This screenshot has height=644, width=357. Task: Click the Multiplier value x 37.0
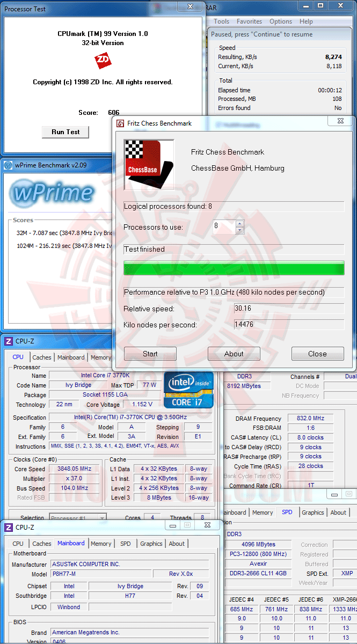click(x=74, y=478)
